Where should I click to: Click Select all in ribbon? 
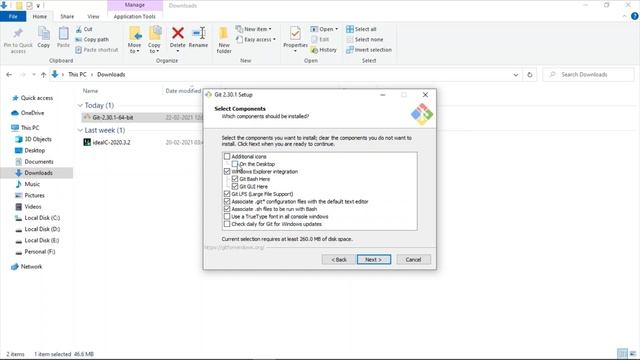[361, 29]
